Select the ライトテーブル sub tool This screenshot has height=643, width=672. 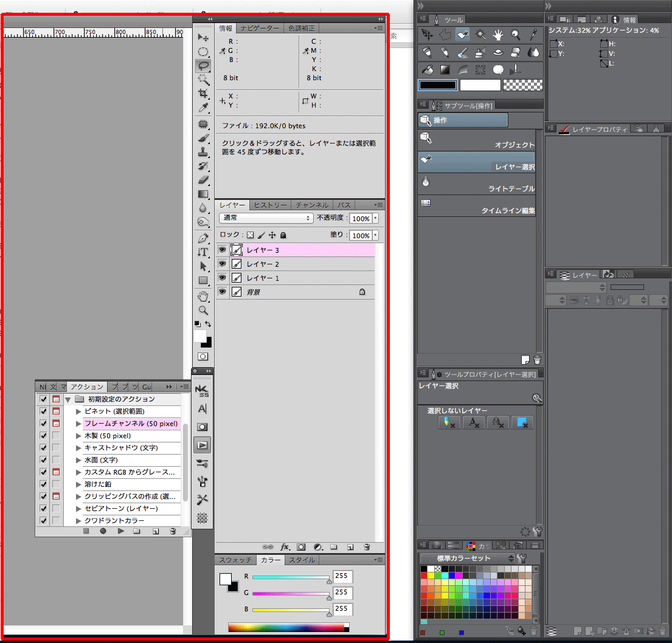477,184
